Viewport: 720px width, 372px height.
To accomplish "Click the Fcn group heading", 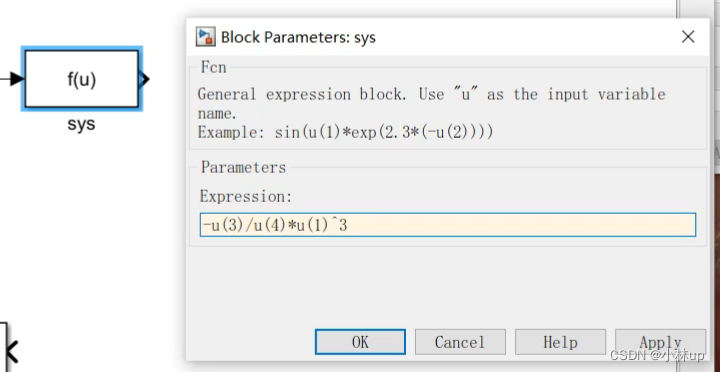I will click(214, 67).
